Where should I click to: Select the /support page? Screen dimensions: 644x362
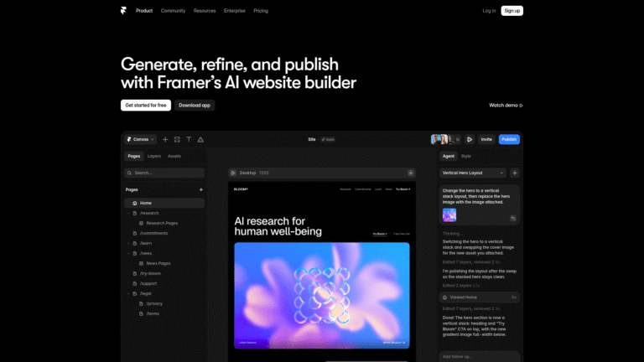(148, 283)
